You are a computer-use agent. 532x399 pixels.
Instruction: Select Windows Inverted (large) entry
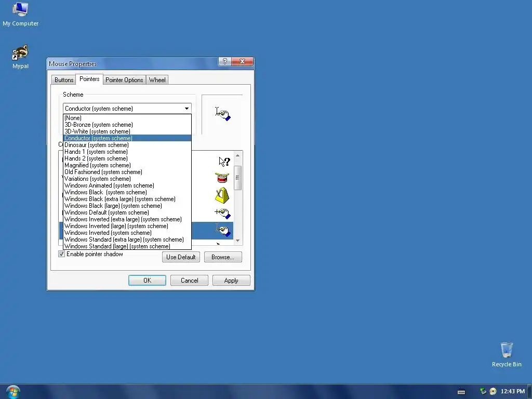pyautogui.click(x=127, y=226)
